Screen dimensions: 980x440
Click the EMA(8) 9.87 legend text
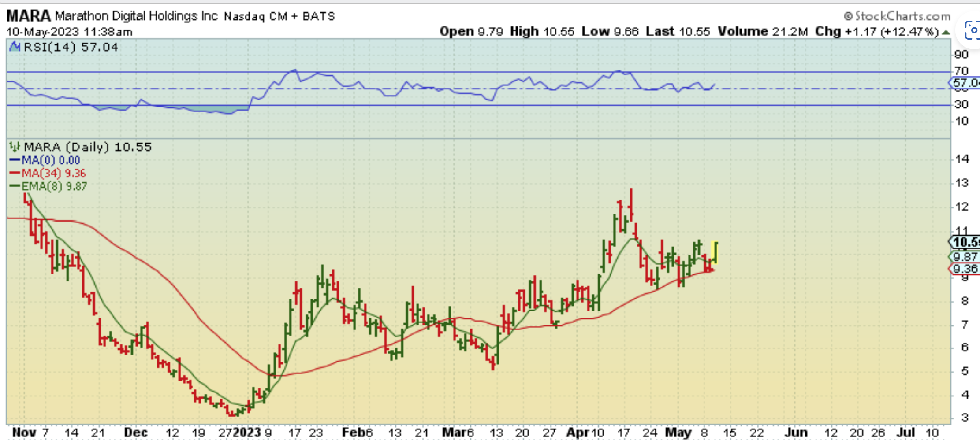[x=55, y=186]
